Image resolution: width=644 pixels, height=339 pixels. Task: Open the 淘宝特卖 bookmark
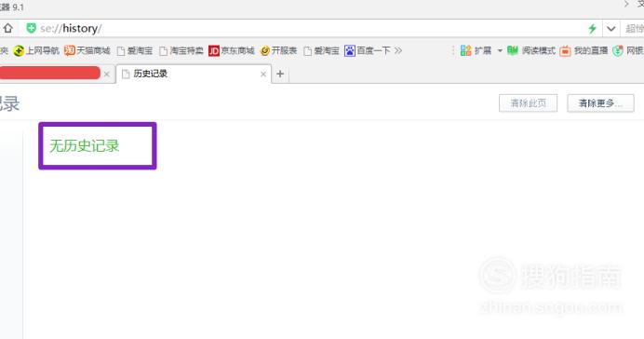[x=181, y=51]
